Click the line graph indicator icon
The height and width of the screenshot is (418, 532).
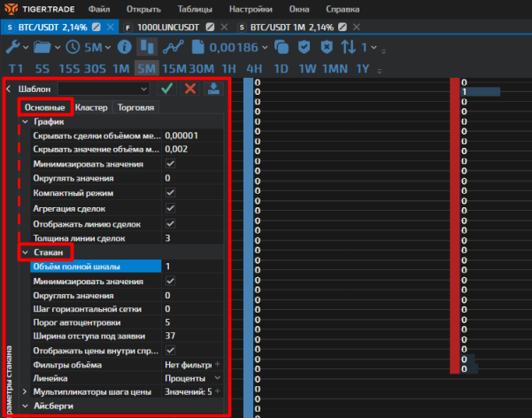[172, 47]
